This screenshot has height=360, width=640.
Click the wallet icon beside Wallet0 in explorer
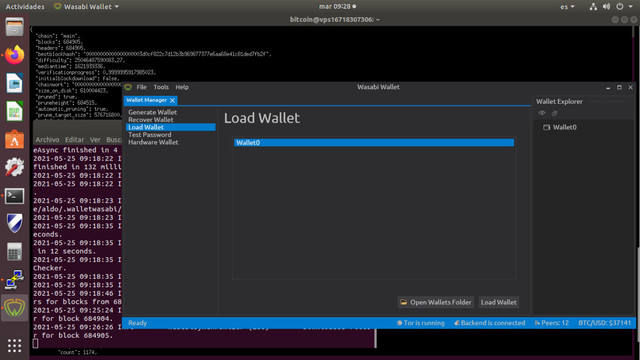(546, 127)
